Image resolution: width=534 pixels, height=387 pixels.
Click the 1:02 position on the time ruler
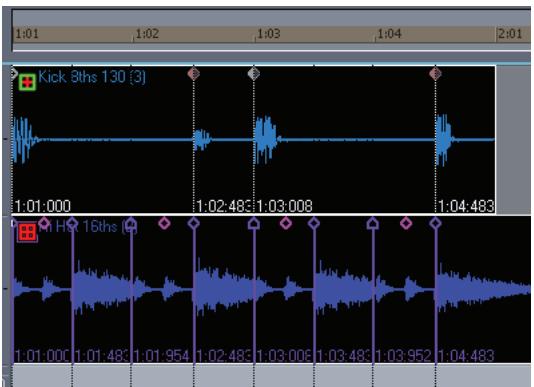tap(147, 34)
